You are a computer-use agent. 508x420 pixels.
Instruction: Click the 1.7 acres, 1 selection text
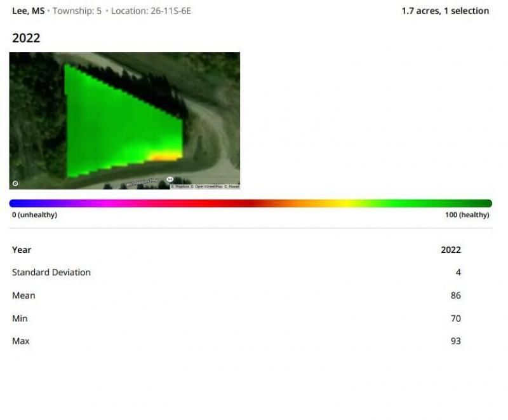click(445, 11)
